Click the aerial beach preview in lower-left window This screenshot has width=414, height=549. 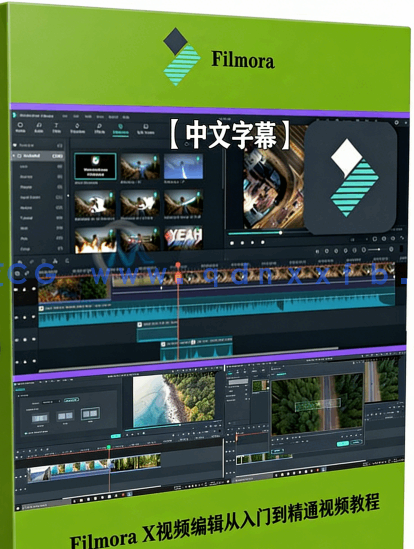[174, 400]
